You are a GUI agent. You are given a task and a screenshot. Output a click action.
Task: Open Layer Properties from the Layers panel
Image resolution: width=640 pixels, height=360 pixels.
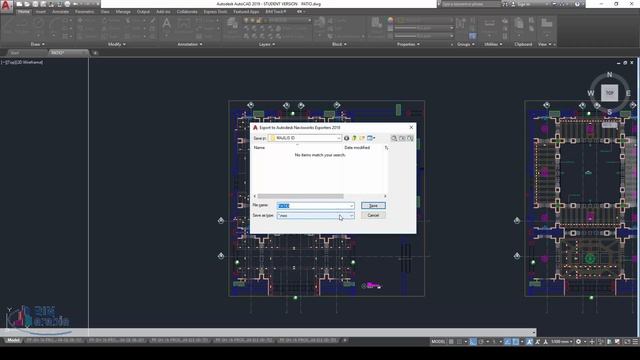pos(233,25)
